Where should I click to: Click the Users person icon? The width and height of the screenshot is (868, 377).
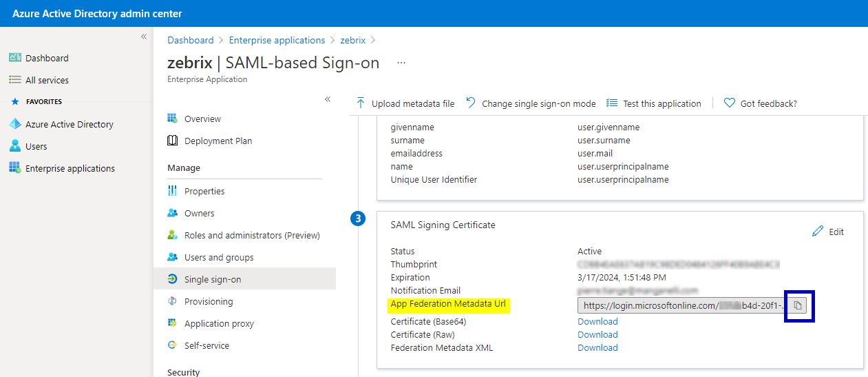[15, 146]
